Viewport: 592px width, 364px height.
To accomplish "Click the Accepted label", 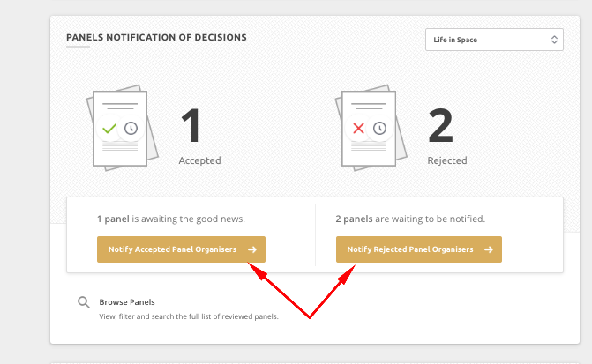I will 199,160.
